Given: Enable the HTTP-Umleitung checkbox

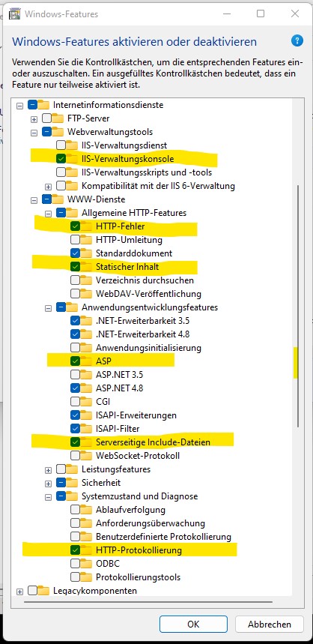Looking at the screenshot, I should pyautogui.click(x=76, y=239).
